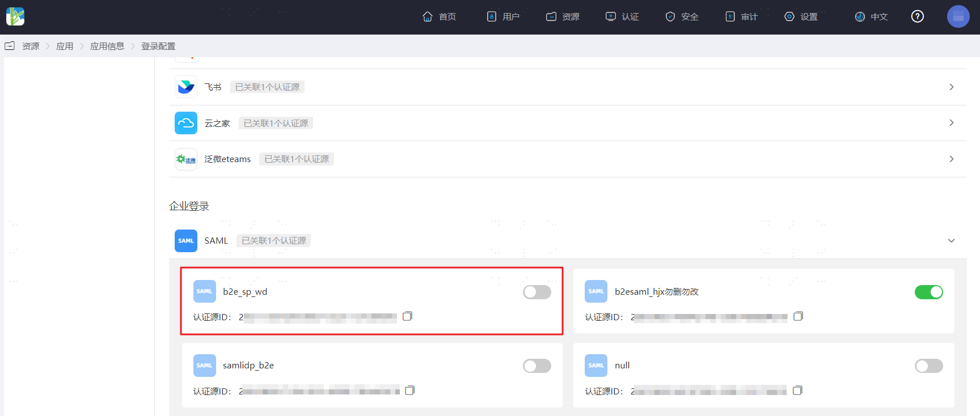Open the user avatar profile
The height and width of the screenshot is (416, 980).
pyautogui.click(x=958, y=16)
